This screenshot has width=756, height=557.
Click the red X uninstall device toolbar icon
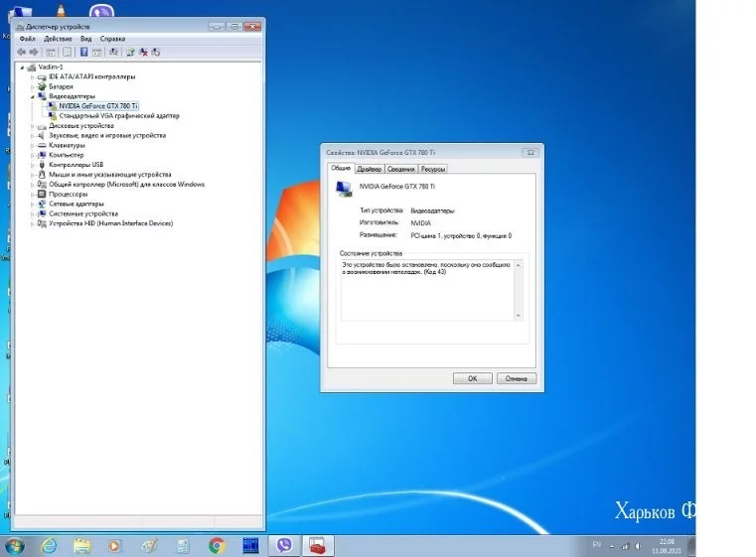tap(144, 52)
